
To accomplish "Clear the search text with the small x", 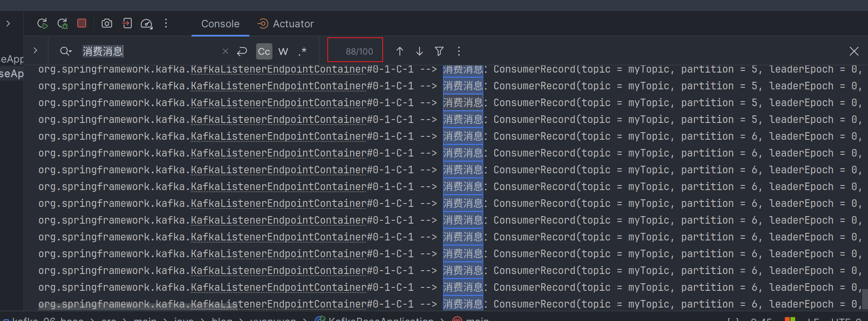I will click(x=225, y=51).
